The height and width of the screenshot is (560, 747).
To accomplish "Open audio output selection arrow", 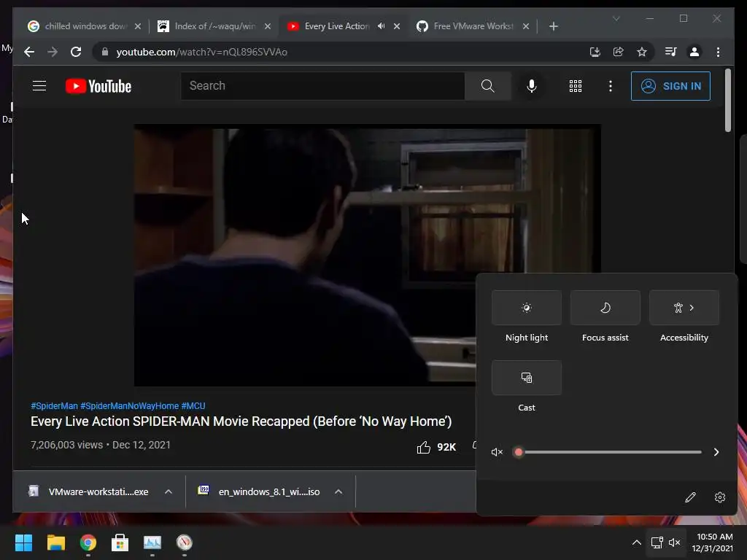I will (x=716, y=452).
